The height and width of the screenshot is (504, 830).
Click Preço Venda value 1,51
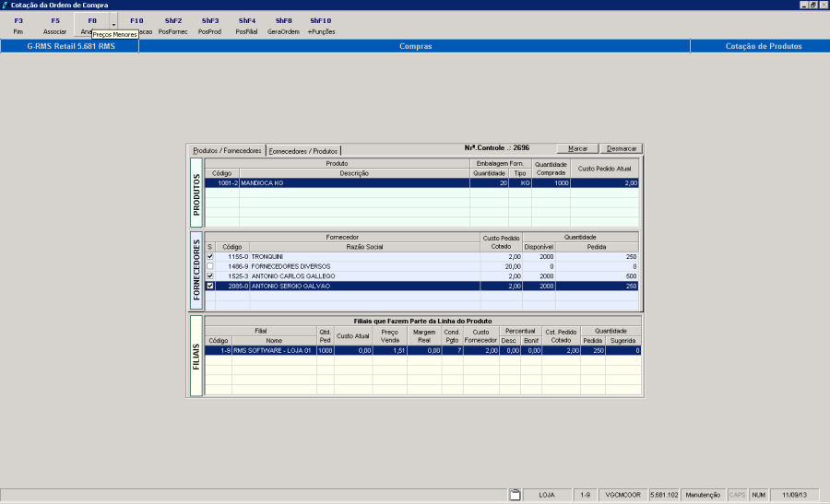398,350
